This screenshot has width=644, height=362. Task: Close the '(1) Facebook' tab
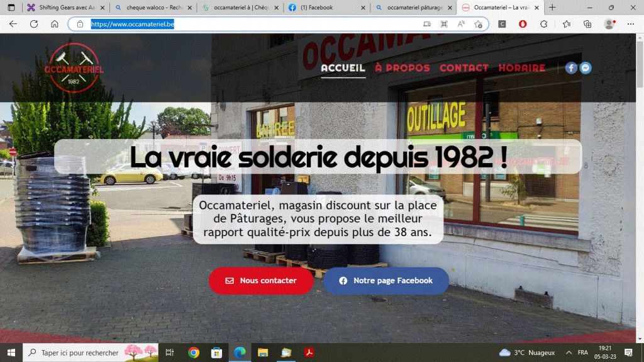point(363,8)
